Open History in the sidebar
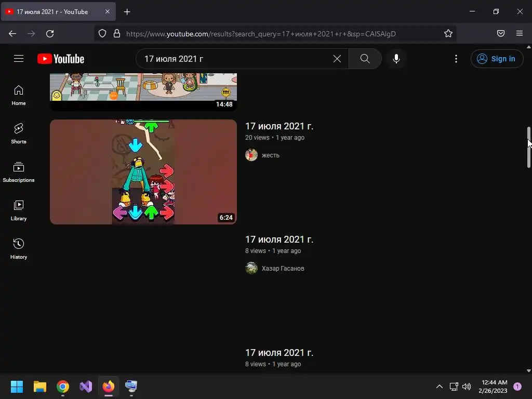The width and height of the screenshot is (532, 399). tap(19, 249)
